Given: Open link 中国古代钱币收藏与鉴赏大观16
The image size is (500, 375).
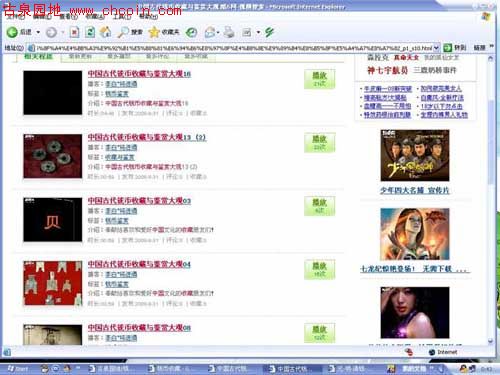Looking at the screenshot, I should click(139, 74).
